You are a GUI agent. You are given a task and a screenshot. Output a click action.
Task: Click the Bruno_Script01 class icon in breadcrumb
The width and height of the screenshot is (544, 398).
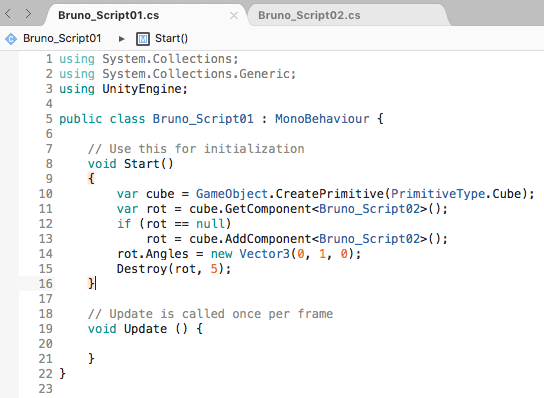[x=11, y=39]
